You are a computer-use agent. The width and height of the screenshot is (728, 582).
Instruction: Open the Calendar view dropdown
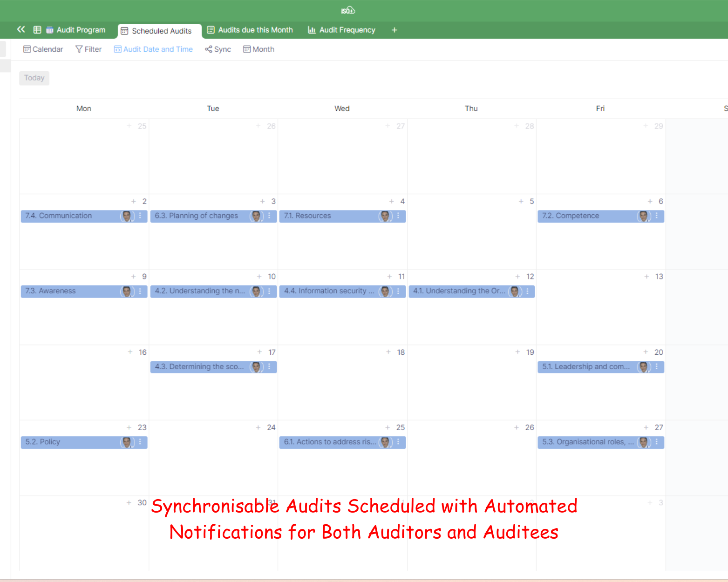click(x=43, y=49)
